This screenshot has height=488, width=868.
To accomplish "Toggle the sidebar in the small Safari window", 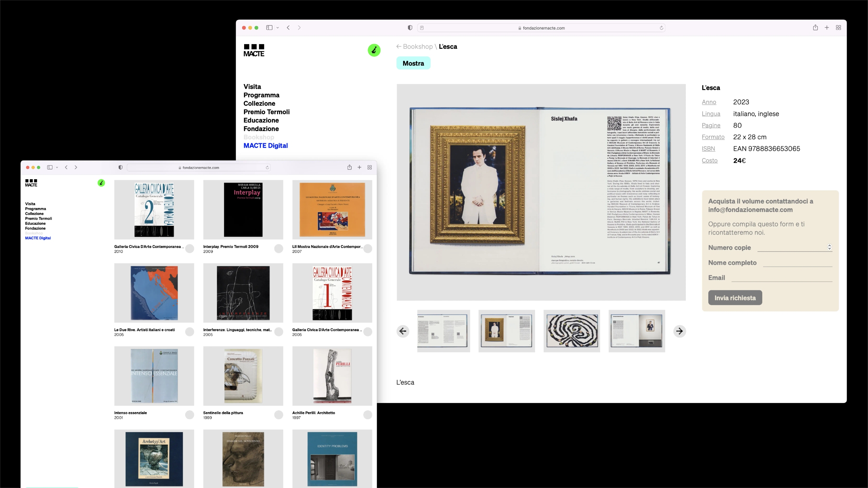I will click(x=50, y=167).
